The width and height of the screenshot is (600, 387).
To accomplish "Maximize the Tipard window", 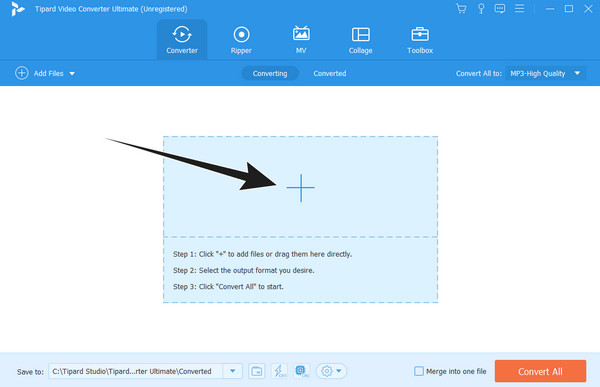I will pos(569,8).
